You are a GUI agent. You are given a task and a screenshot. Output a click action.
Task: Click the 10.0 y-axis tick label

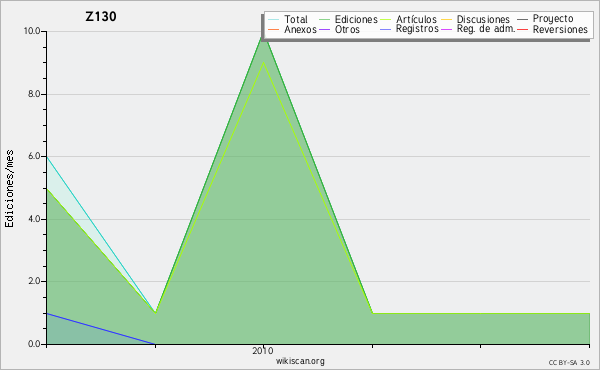(32, 31)
